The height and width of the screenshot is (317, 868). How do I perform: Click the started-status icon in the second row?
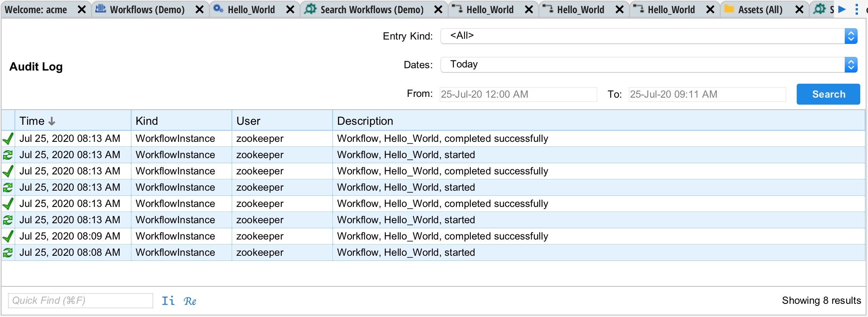click(8, 155)
